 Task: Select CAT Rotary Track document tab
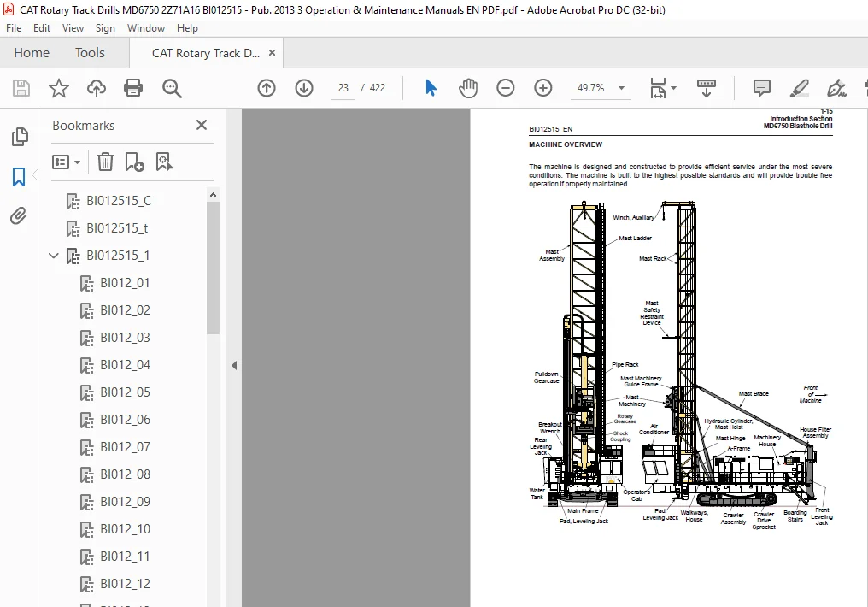pyautogui.click(x=205, y=53)
